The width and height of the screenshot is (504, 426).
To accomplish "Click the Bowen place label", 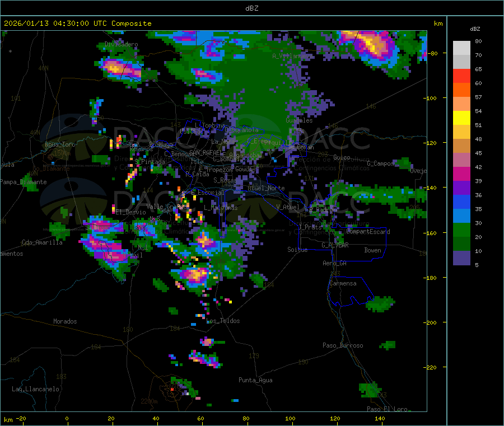I will point(372,250).
